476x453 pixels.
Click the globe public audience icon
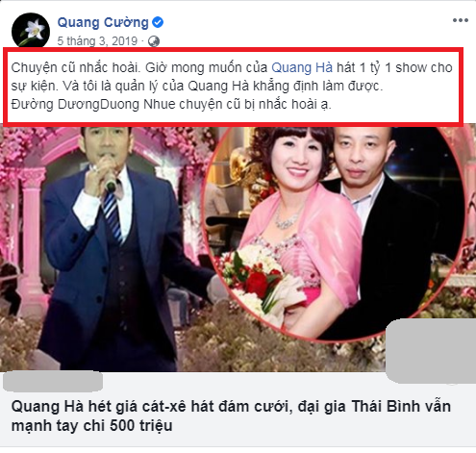(154, 41)
